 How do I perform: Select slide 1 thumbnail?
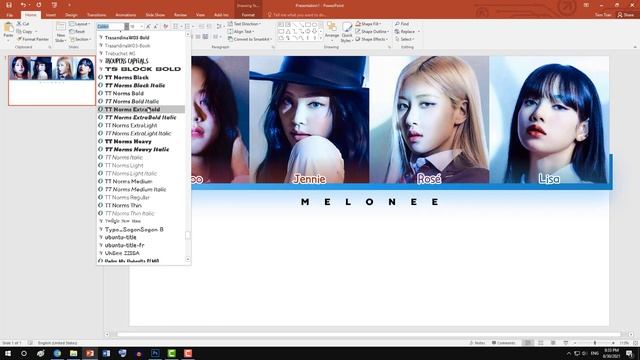[x=52, y=80]
